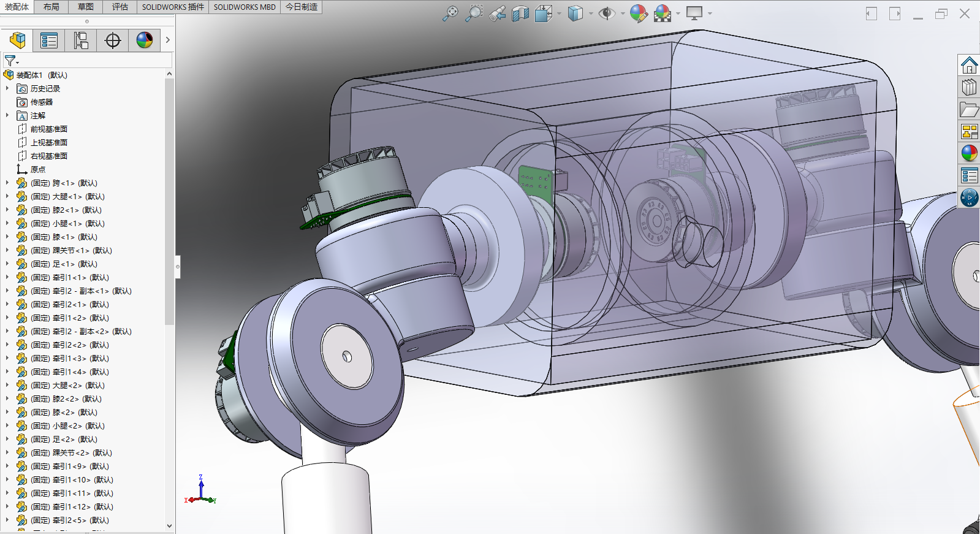The height and width of the screenshot is (534, 980).
Task: Click Hide/Show Items eye icon
Action: [x=607, y=13]
